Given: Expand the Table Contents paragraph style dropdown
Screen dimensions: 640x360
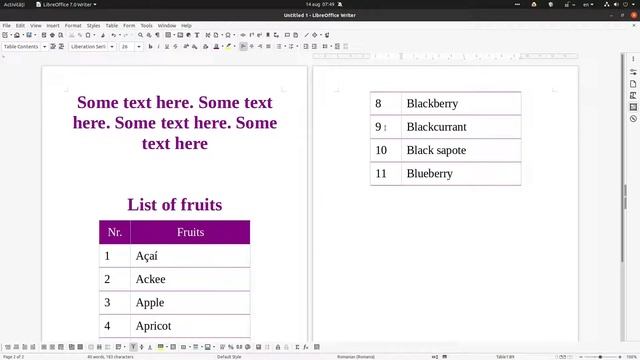Looking at the screenshot, I should [x=44, y=47].
